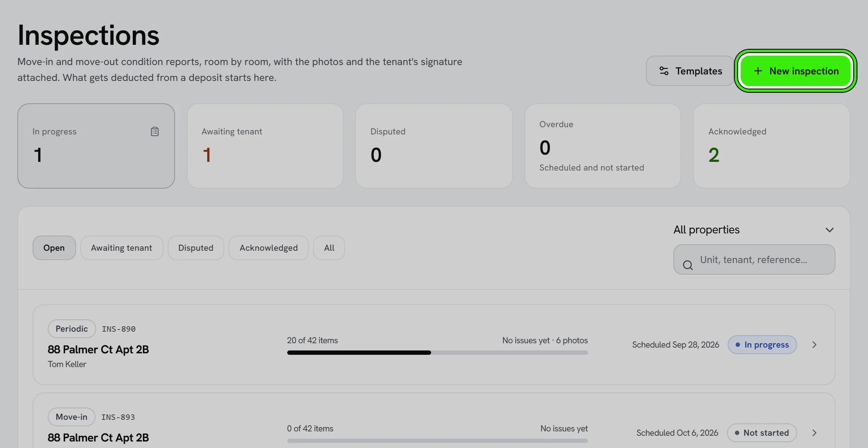Select the Open filter tab
Viewport: 868px width, 448px height.
click(54, 248)
